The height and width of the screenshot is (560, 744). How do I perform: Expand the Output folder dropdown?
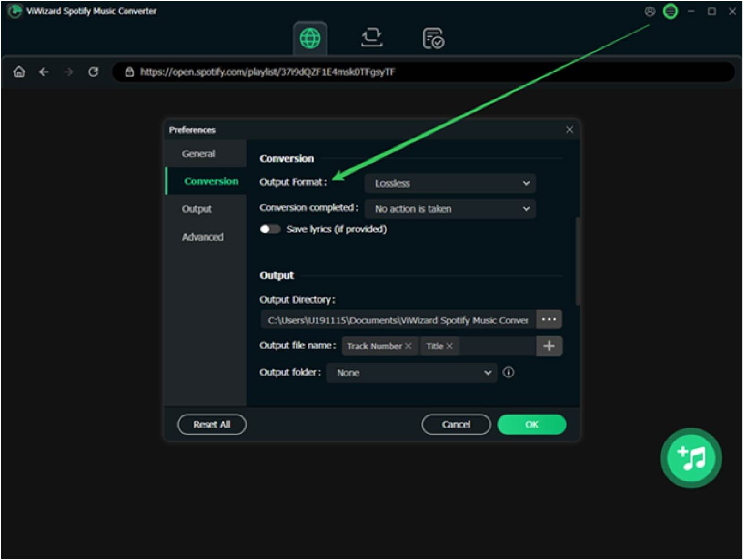pyautogui.click(x=411, y=373)
